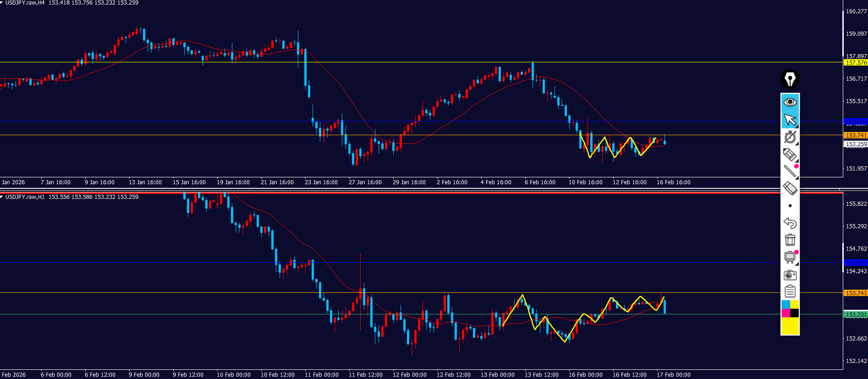868x379 pixels.
Task: Select the highlighter marker tool
Action: tap(790, 154)
